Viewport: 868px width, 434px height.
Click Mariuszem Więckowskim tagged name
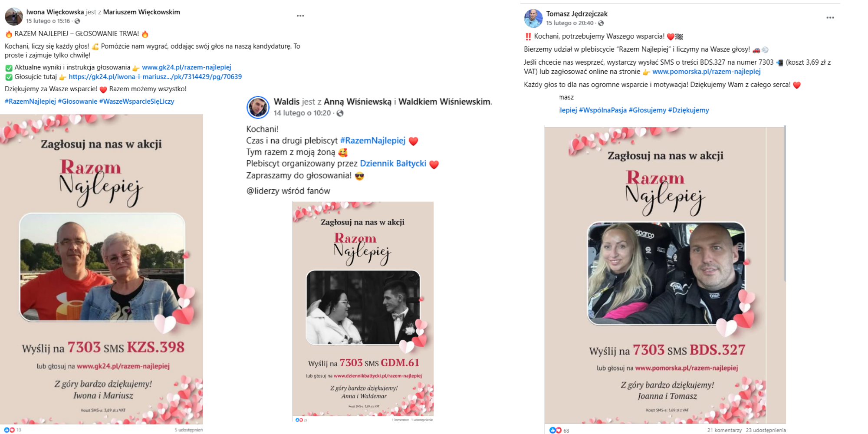tap(141, 12)
